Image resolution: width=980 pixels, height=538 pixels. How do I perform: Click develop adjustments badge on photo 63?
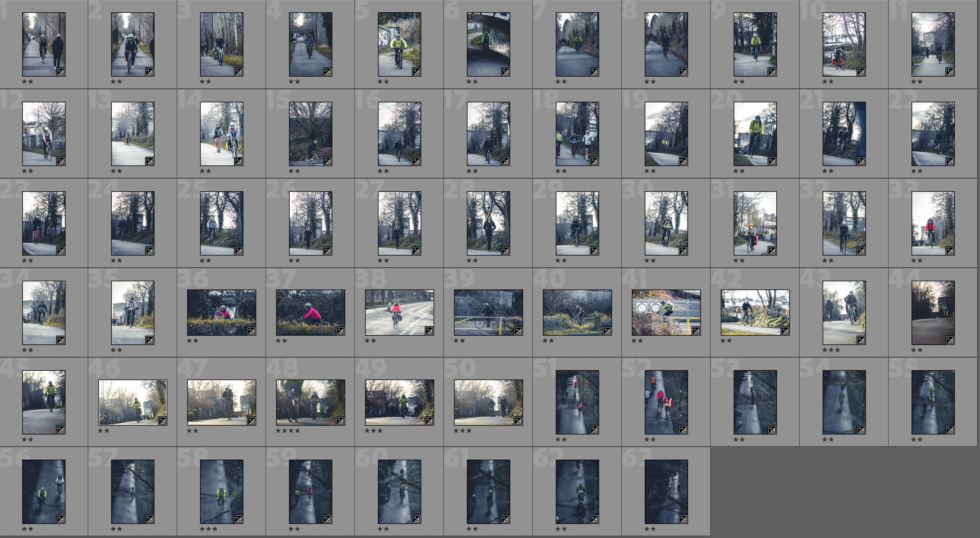(683, 519)
